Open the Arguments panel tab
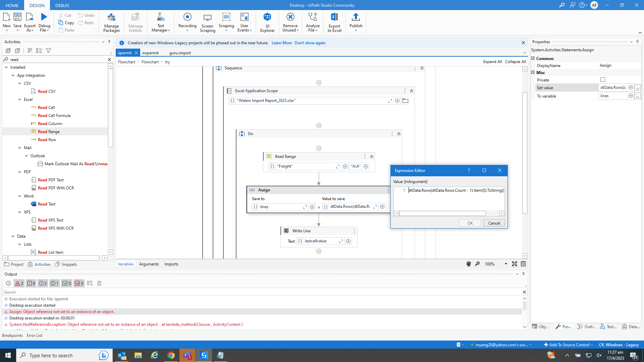The width and height of the screenshot is (644, 362). (149, 264)
